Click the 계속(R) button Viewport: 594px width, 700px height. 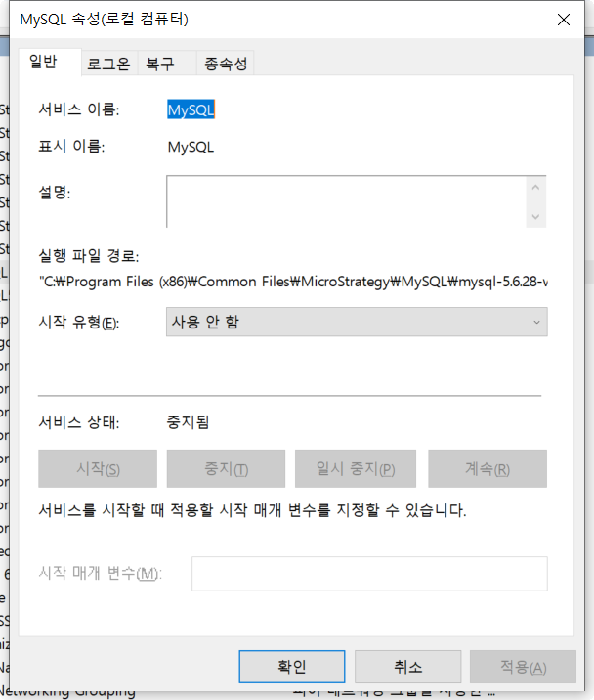point(488,468)
